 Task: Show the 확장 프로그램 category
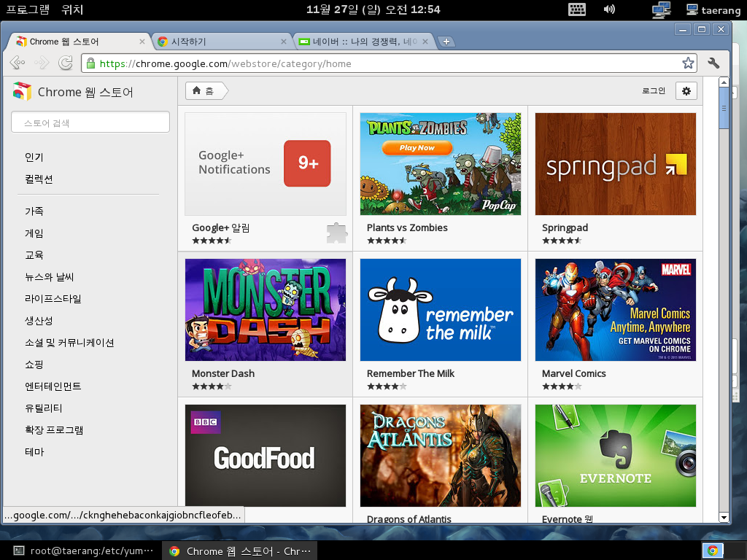click(x=54, y=430)
